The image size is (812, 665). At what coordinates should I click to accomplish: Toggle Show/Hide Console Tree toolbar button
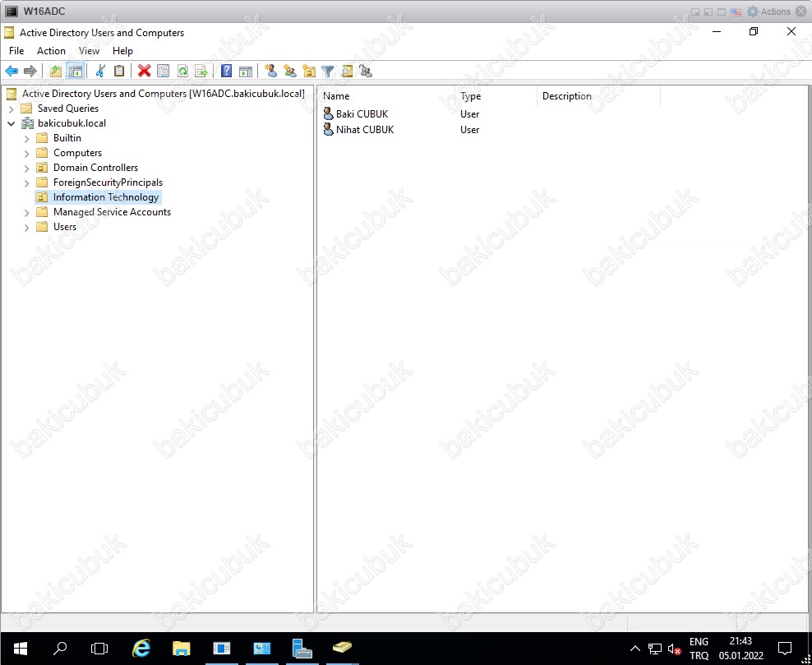coord(75,71)
